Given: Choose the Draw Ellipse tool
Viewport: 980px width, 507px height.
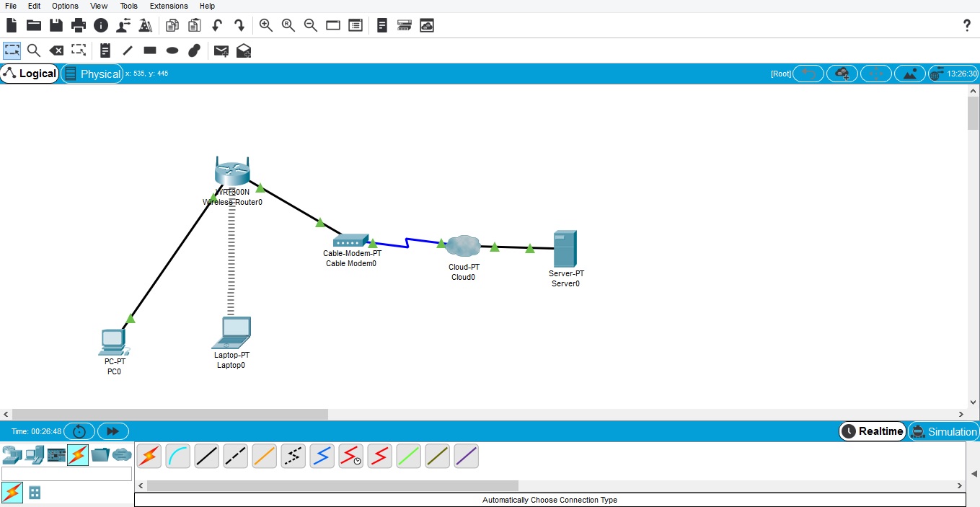Looking at the screenshot, I should pos(172,50).
